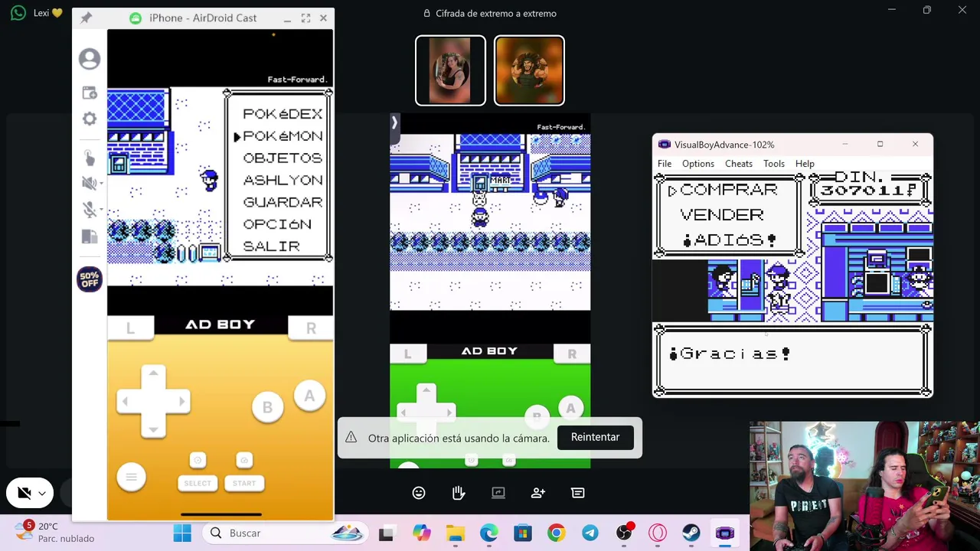This screenshot has height=551, width=980.
Task: Tap the L shoulder button on green emulator
Action: [x=407, y=354]
